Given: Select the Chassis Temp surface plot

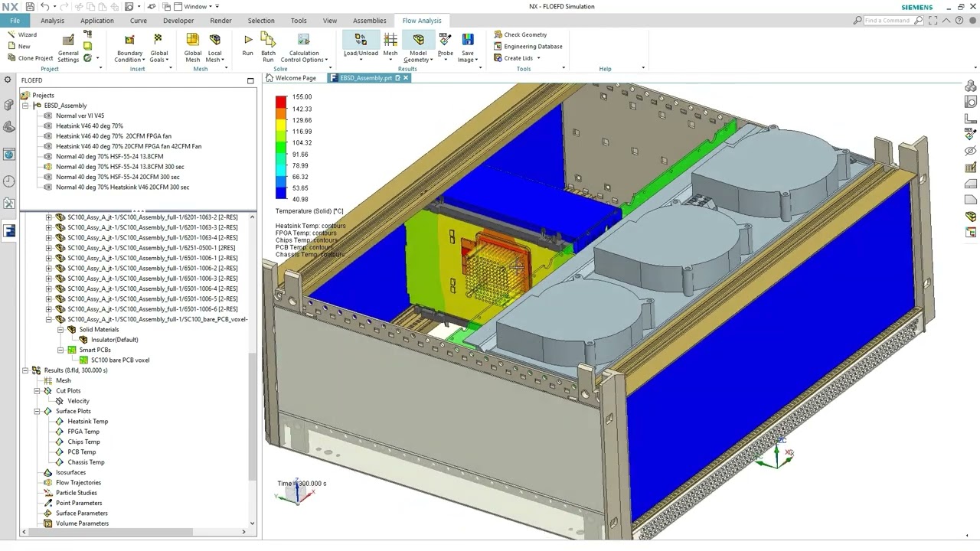Looking at the screenshot, I should point(86,462).
